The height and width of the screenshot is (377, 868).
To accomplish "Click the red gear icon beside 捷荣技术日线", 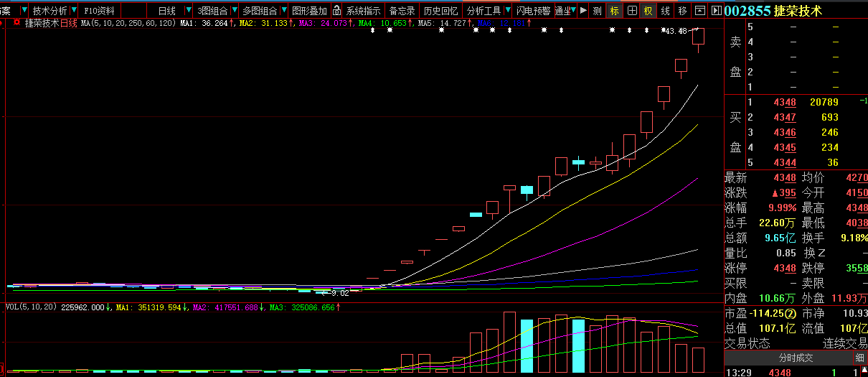I will click(16, 23).
